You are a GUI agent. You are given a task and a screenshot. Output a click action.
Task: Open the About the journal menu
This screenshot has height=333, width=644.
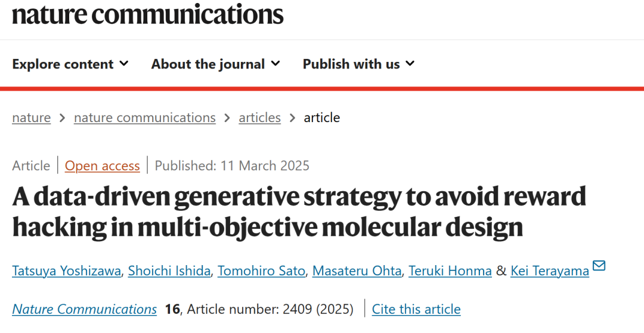coord(215,64)
